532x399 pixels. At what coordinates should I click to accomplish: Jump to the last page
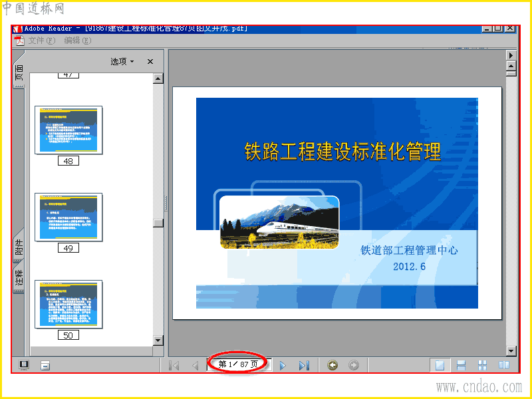[304, 365]
